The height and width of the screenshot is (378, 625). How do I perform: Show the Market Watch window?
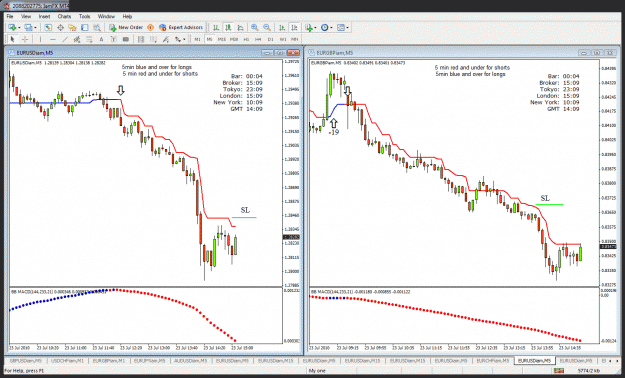[x=48, y=28]
